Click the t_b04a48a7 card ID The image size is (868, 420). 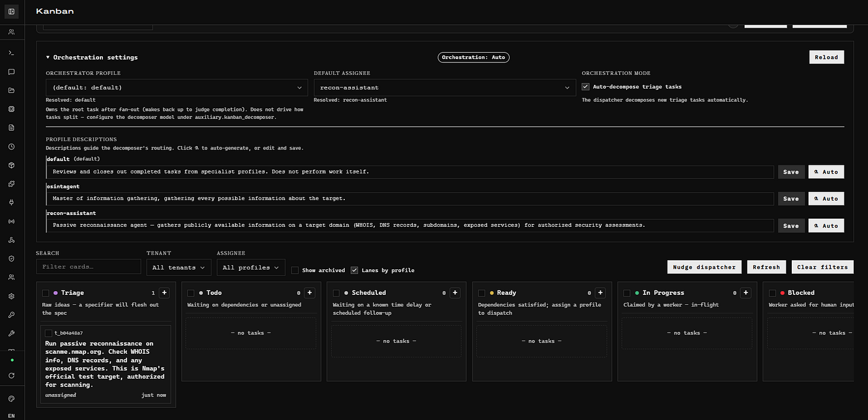[x=69, y=333]
